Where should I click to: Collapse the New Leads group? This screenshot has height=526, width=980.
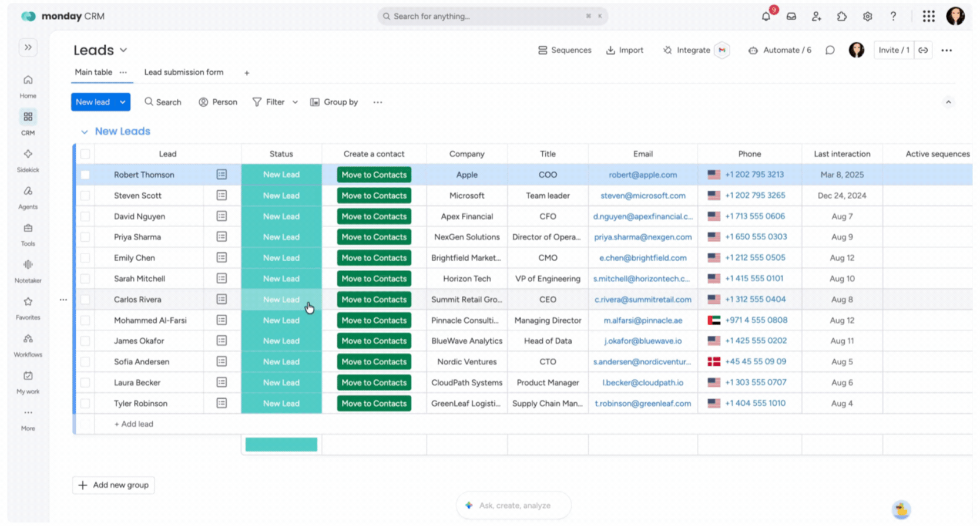pyautogui.click(x=85, y=131)
